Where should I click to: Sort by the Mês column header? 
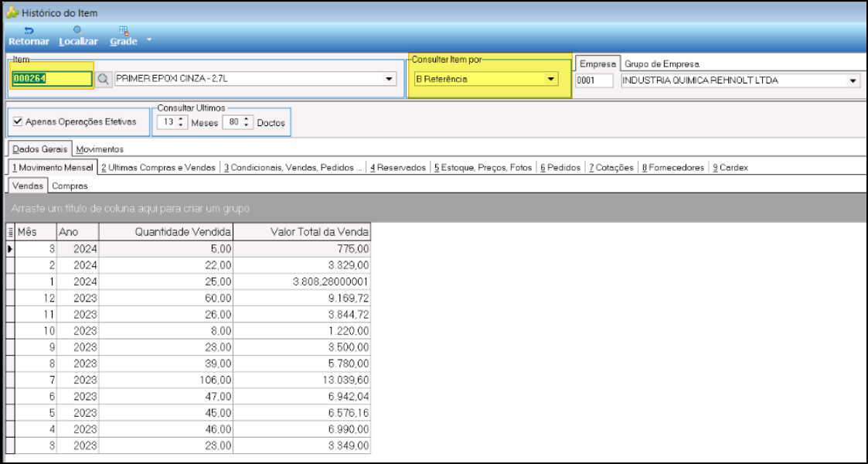[36, 232]
